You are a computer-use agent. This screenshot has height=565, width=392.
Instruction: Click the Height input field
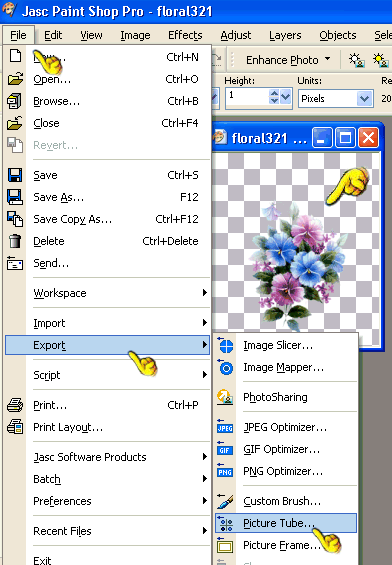pos(248,97)
